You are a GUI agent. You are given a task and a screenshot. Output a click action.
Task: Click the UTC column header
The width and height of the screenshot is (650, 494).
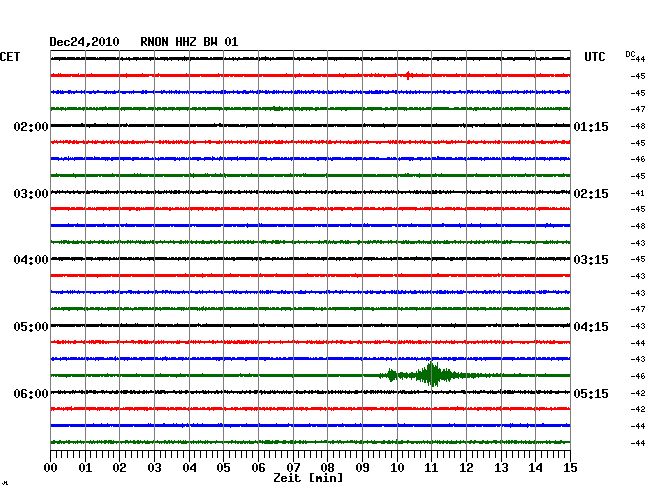pyautogui.click(x=594, y=57)
